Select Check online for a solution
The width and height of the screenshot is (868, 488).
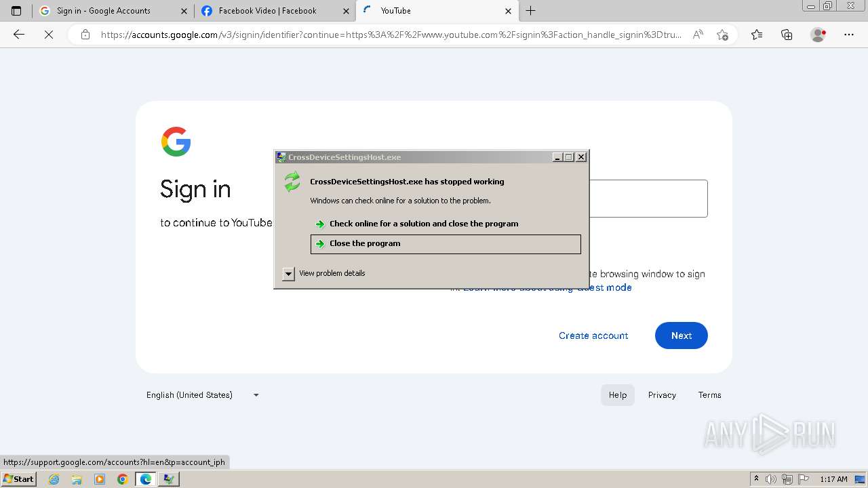[446, 224]
